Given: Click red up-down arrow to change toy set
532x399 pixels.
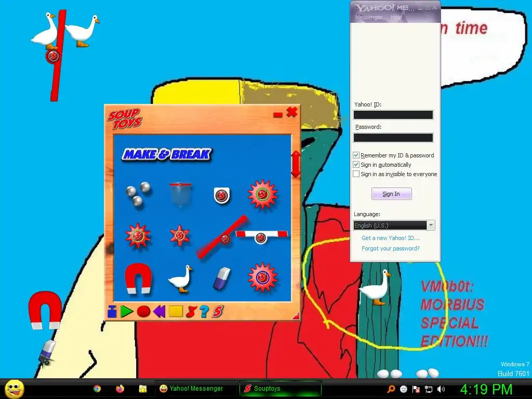Looking at the screenshot, I should [296, 164].
